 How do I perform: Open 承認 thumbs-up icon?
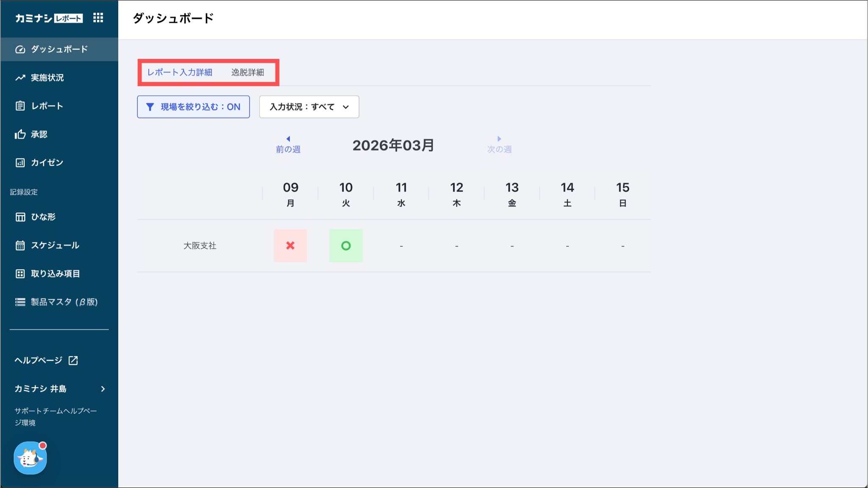[x=20, y=134]
